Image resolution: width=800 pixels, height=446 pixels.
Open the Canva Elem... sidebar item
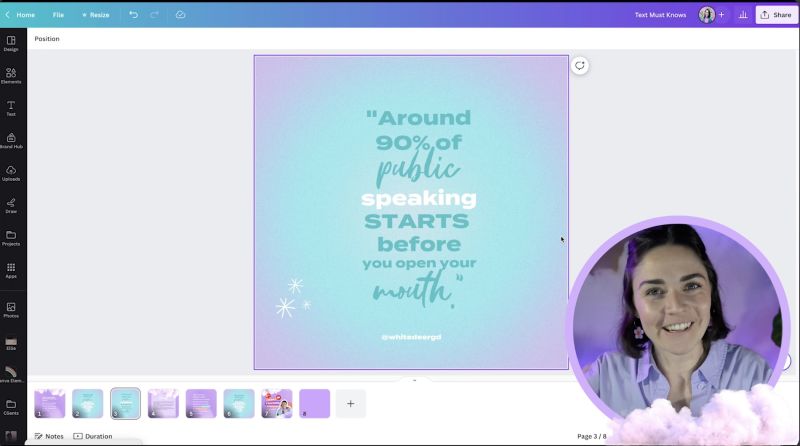click(x=11, y=375)
